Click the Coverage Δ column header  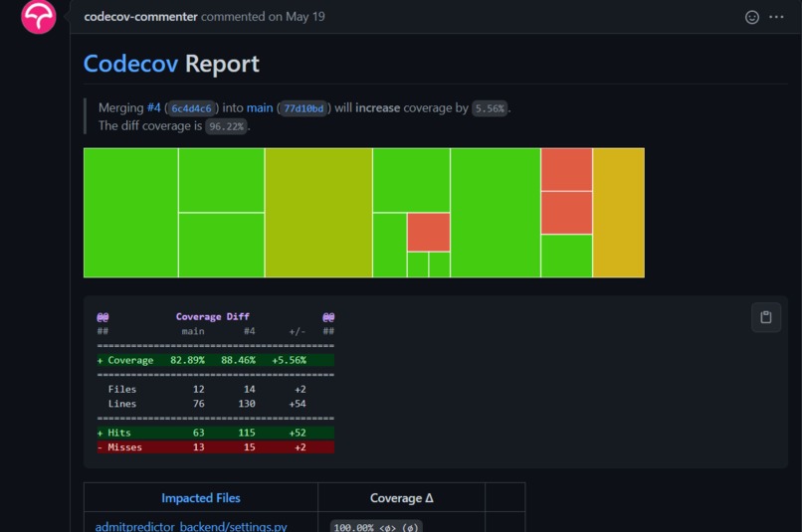tap(402, 498)
